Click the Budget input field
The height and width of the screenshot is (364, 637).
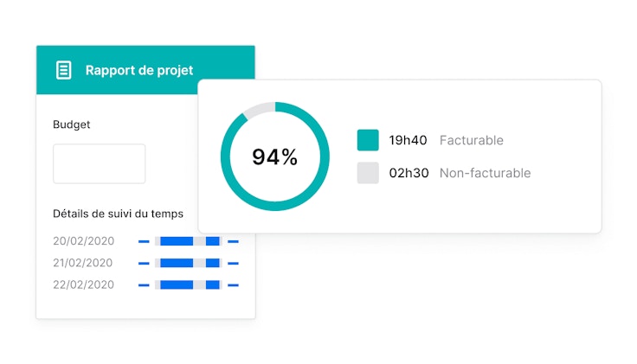coord(99,163)
